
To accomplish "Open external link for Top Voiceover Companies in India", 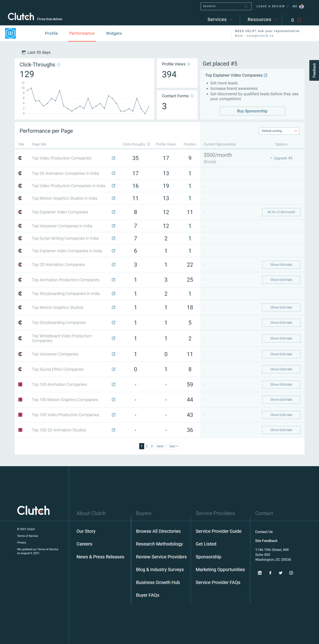I will click(113, 226).
